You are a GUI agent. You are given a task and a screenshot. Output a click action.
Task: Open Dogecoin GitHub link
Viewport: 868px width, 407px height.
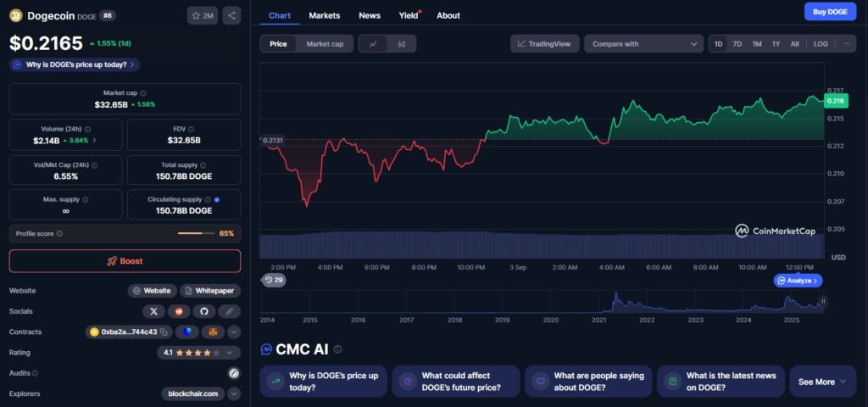click(203, 311)
